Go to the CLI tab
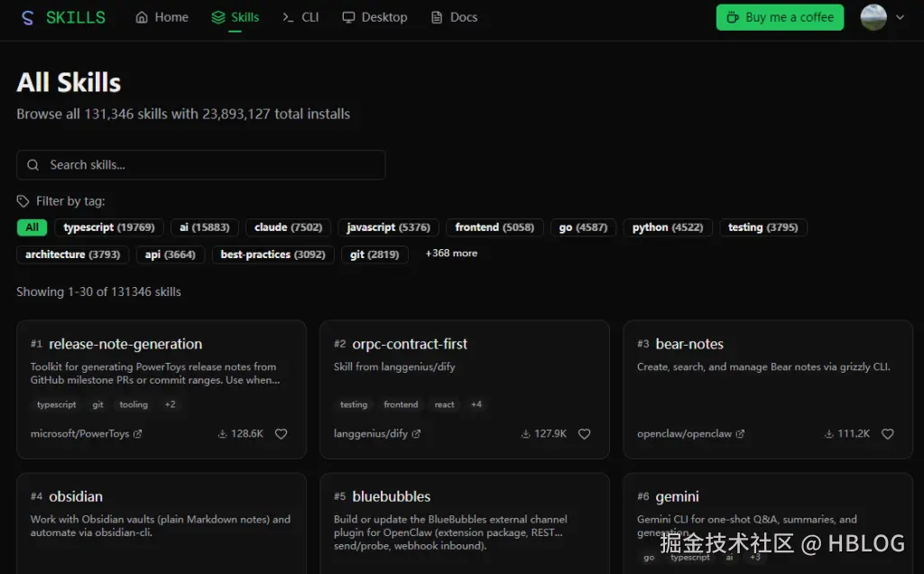The height and width of the screenshot is (574, 924). 300,17
